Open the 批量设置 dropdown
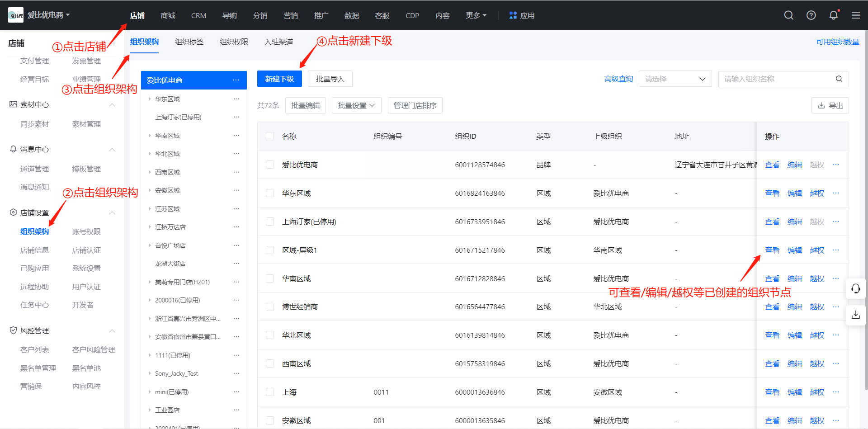The image size is (868, 429). [356, 105]
